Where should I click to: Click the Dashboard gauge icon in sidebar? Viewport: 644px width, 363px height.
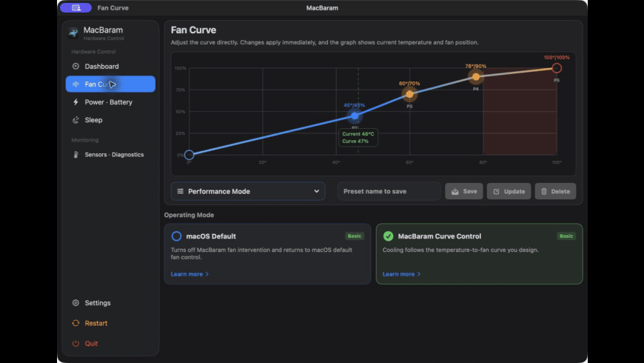[76, 66]
